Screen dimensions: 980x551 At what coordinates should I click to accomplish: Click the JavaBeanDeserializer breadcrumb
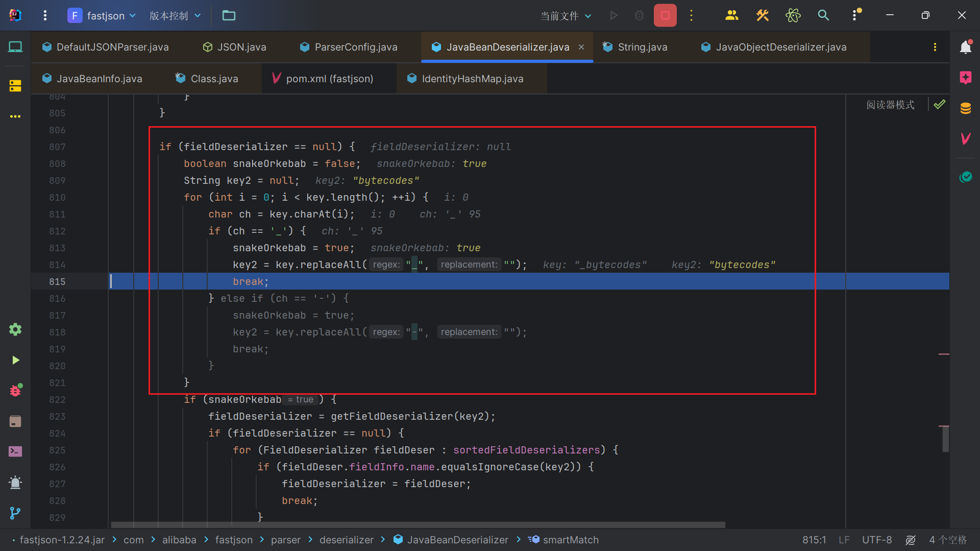(x=451, y=540)
